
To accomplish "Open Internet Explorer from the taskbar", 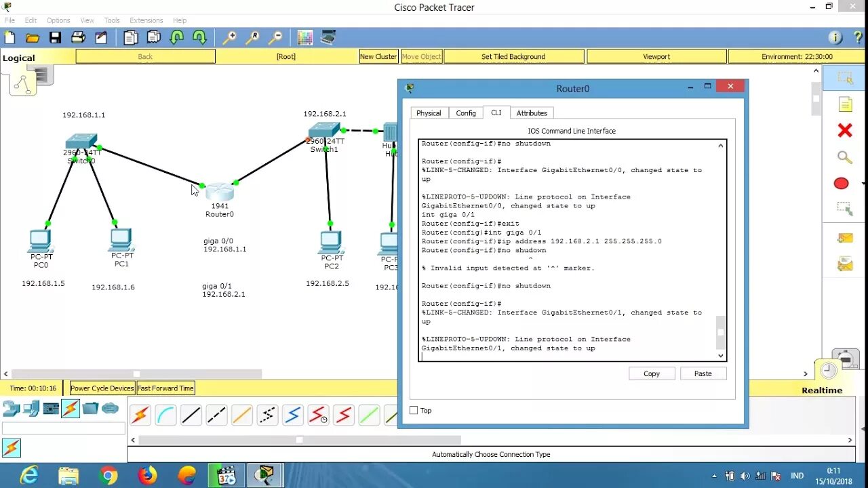I will (29, 476).
